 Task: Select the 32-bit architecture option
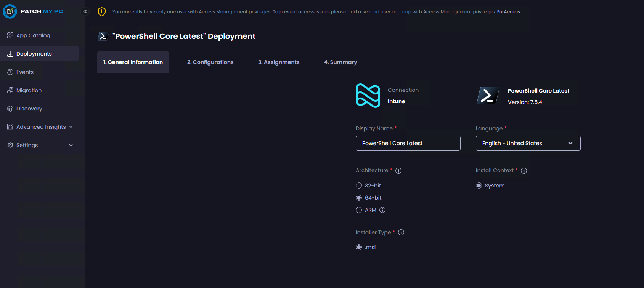click(359, 186)
